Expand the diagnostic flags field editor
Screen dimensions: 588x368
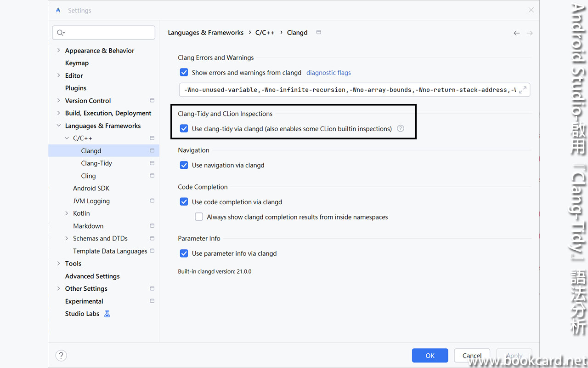(x=523, y=90)
